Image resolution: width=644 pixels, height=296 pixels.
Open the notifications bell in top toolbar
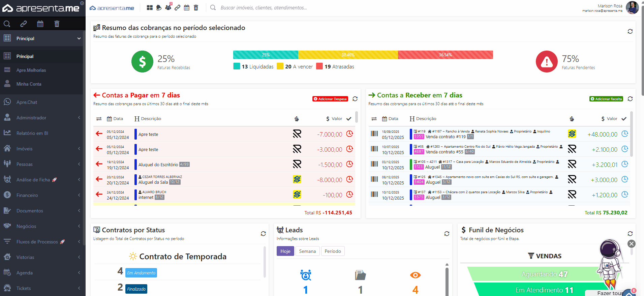159,8
